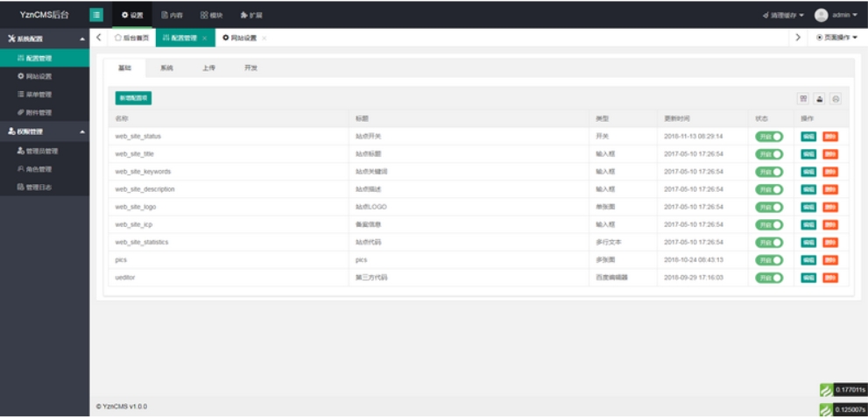Collapse the 权限管理 sidebar group

click(82, 131)
